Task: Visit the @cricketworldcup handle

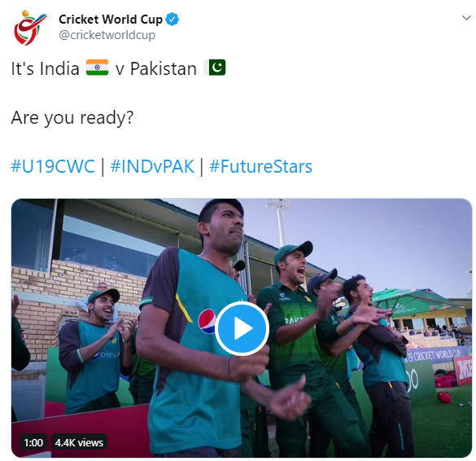Action: click(107, 35)
